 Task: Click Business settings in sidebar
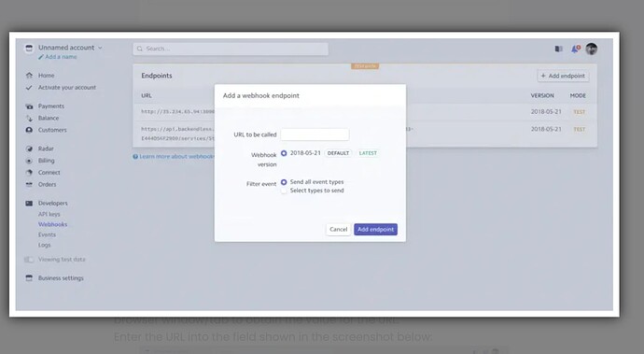61,278
